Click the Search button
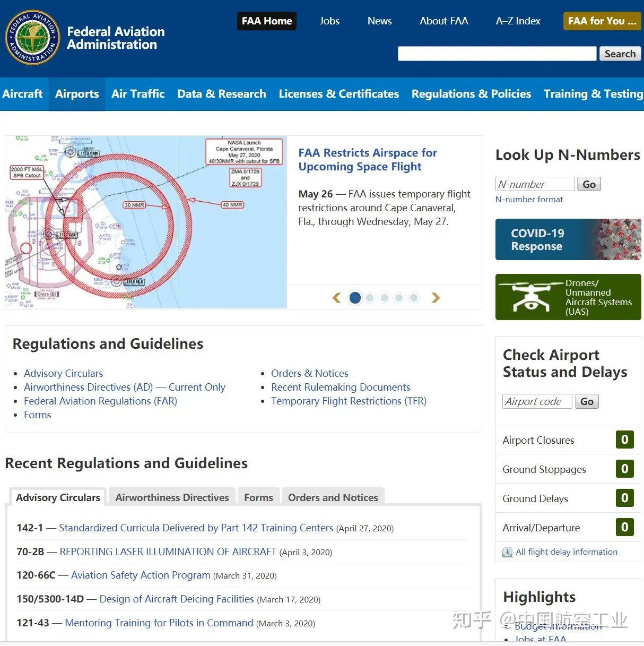The height and width of the screenshot is (646, 644). coord(620,54)
